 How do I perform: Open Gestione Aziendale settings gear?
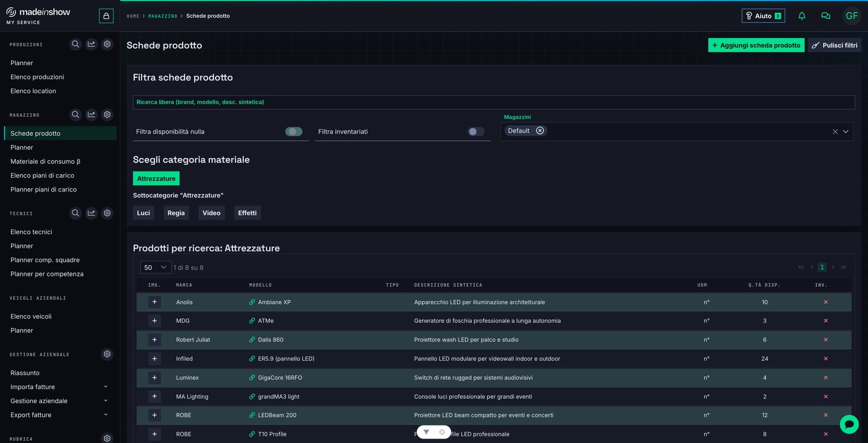107,354
